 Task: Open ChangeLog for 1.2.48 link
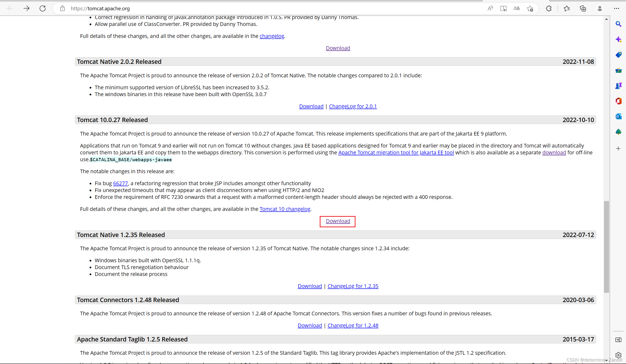353,325
